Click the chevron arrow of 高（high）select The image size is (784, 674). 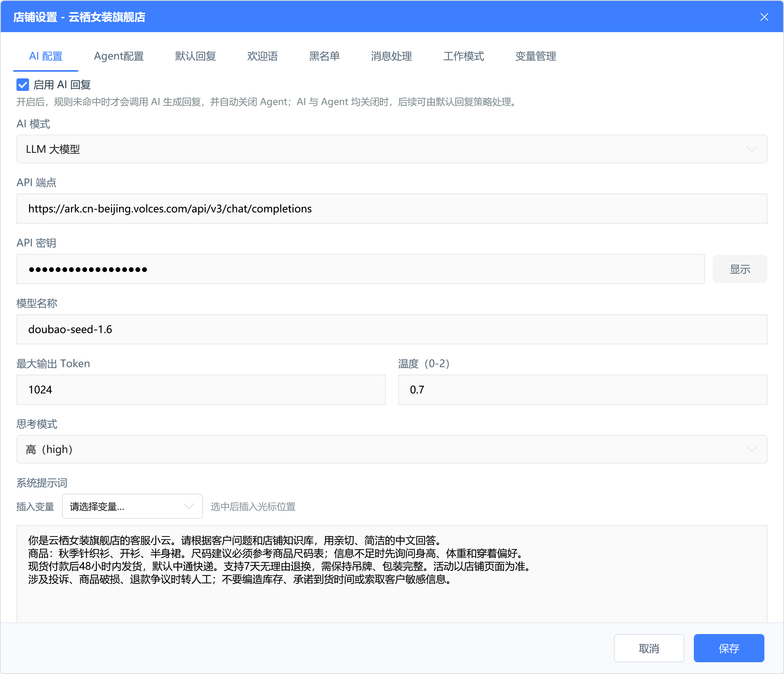(751, 449)
